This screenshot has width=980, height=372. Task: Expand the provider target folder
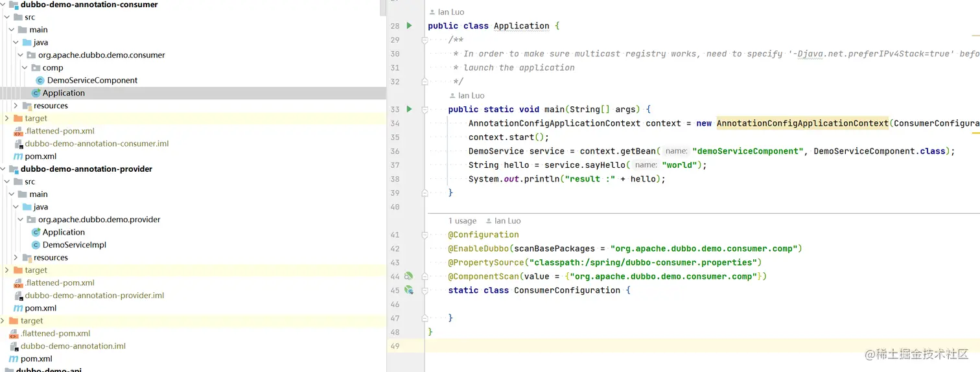6,270
